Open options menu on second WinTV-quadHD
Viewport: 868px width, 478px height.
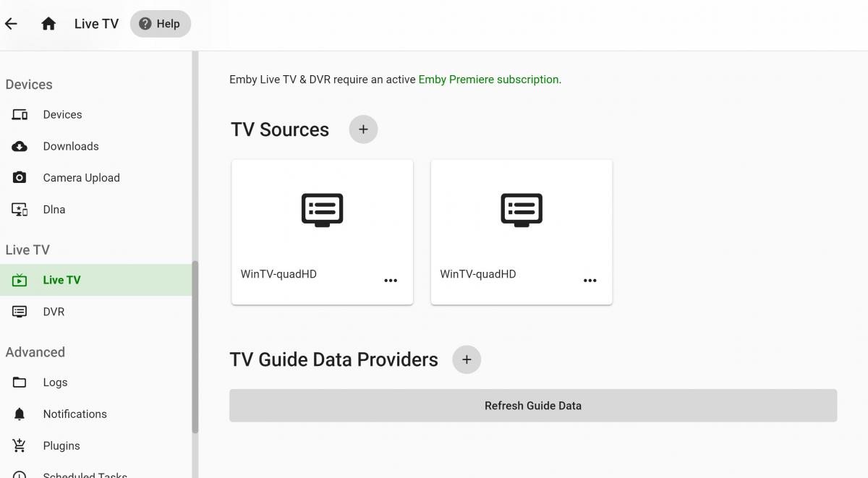coord(590,281)
